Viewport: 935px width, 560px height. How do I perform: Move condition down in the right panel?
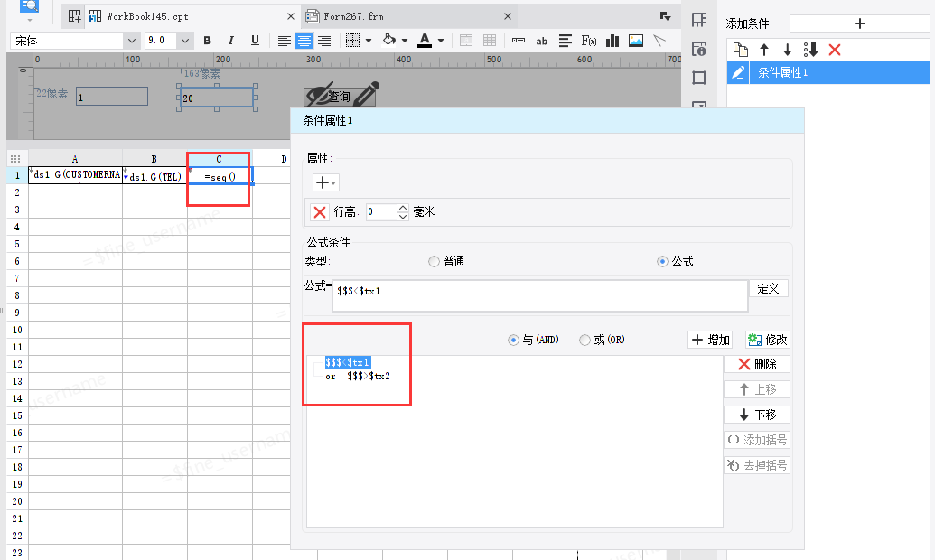click(x=787, y=50)
